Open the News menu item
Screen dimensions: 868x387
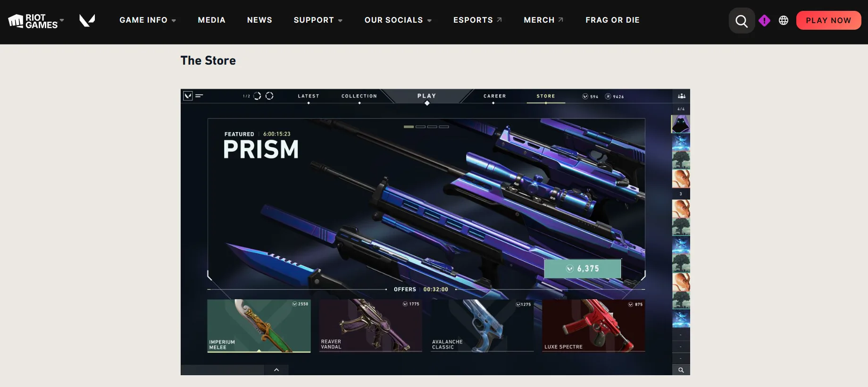(259, 20)
